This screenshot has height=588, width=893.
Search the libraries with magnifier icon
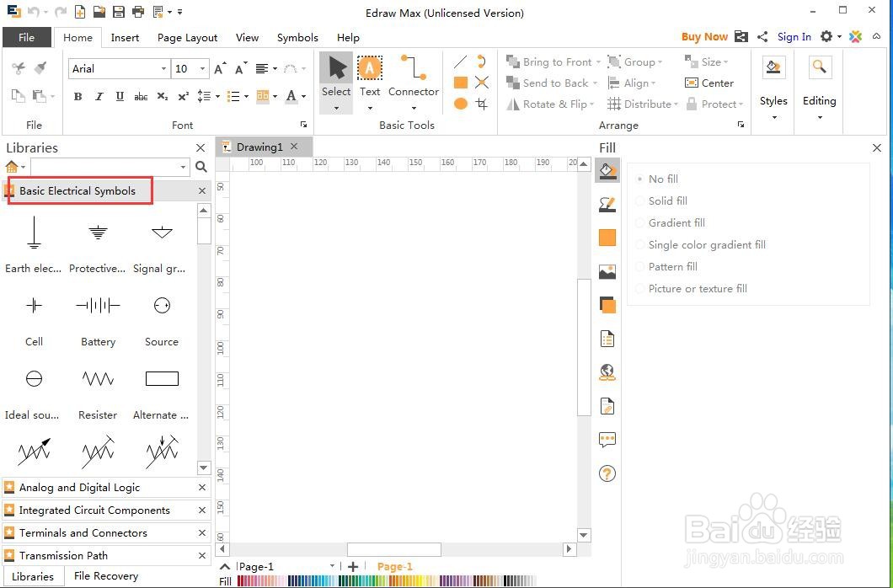[201, 167]
